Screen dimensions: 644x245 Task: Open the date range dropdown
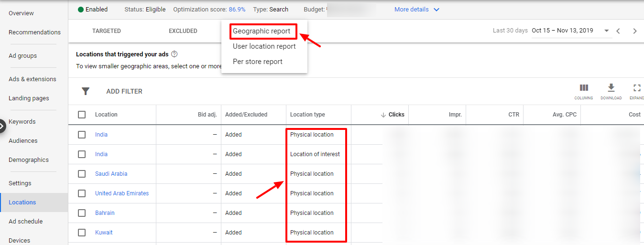click(607, 31)
